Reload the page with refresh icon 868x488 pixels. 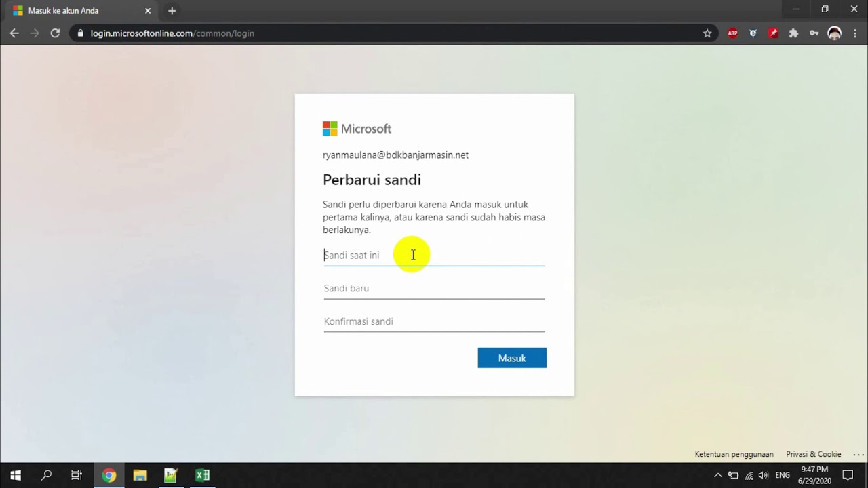click(55, 33)
